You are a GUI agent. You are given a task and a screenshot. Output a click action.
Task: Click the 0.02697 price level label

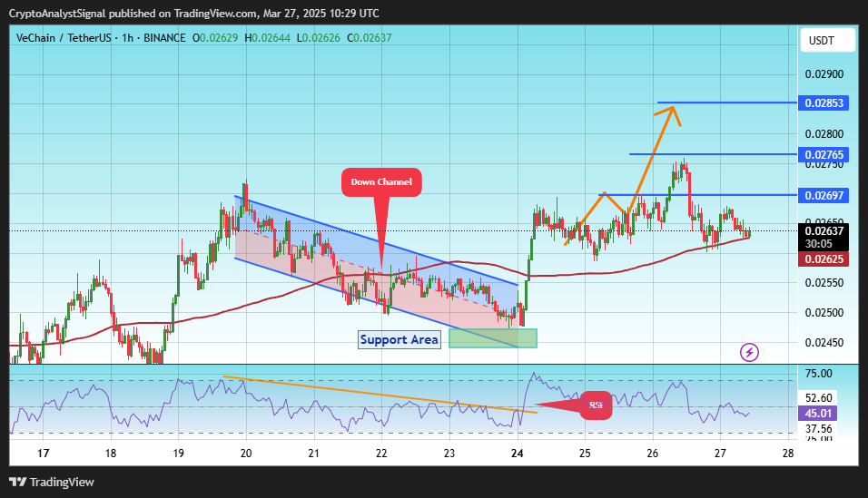pos(824,195)
